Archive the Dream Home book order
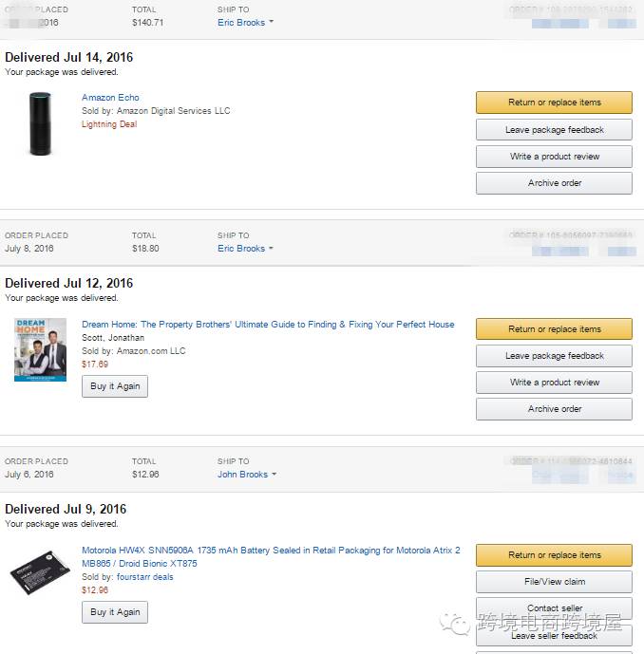Image resolution: width=644 pixels, height=654 pixels. [x=554, y=409]
